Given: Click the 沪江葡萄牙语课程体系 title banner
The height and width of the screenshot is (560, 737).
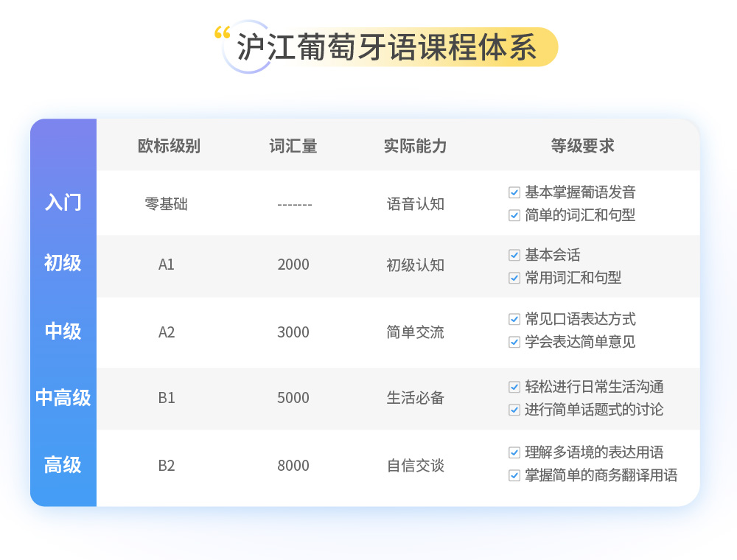Looking at the screenshot, I should click(x=387, y=47).
